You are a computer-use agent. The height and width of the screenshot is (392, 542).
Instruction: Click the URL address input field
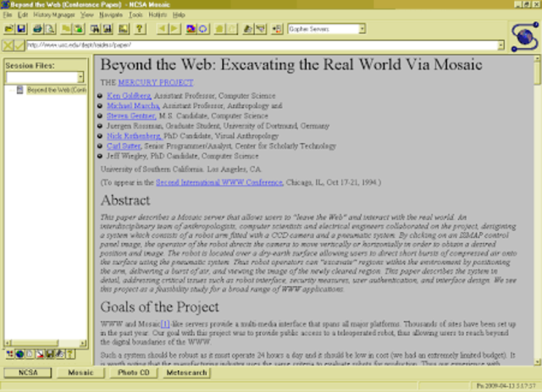(262, 45)
